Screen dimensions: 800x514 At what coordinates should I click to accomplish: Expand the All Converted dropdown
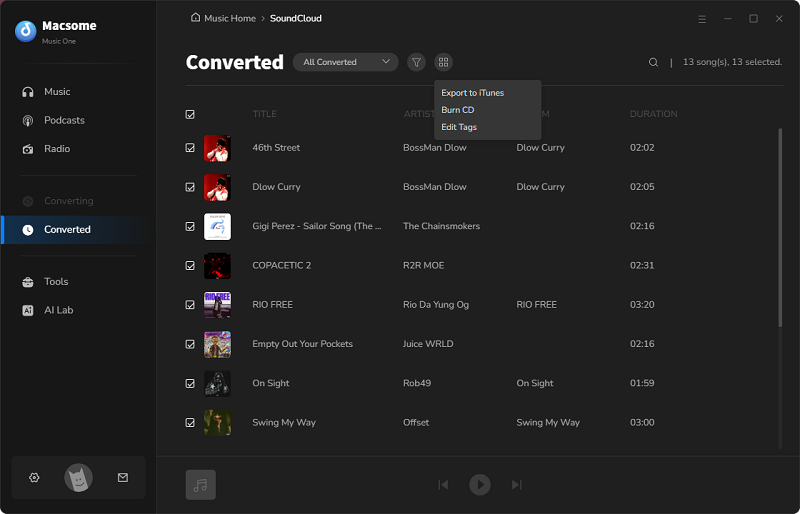coord(345,62)
